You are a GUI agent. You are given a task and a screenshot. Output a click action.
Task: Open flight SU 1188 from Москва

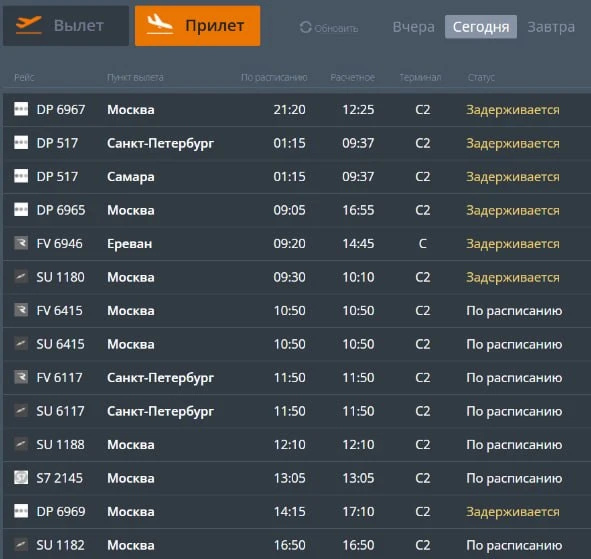click(x=297, y=444)
